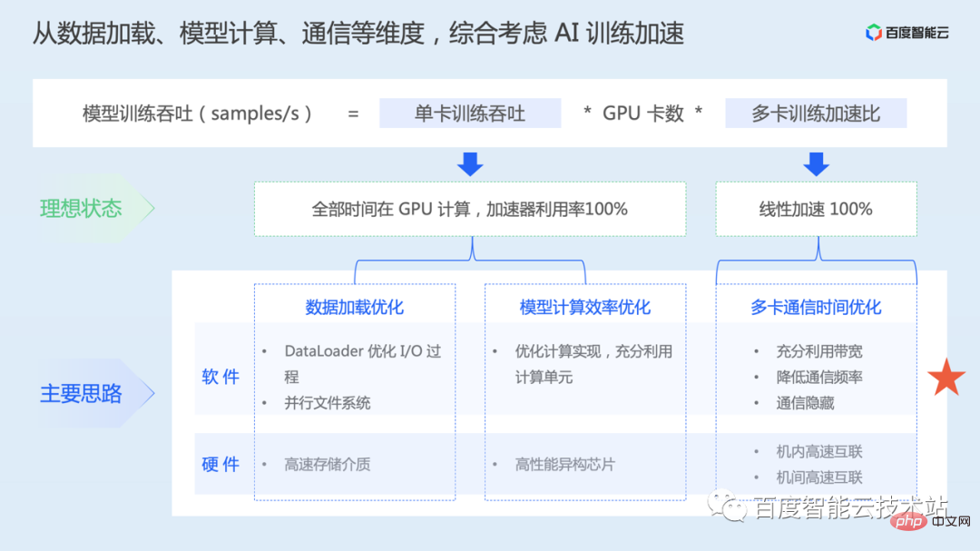Click the red star beside 多卡通信时间优化

[x=946, y=377]
